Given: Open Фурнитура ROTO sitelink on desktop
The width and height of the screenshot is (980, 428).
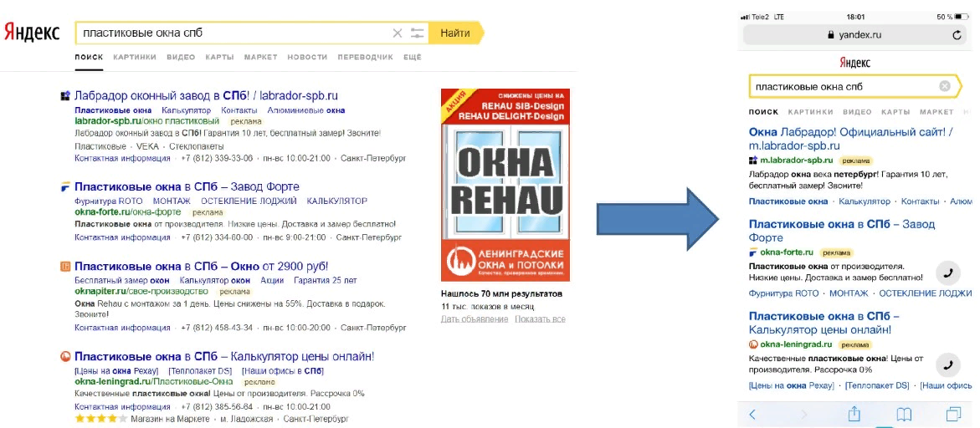Looking at the screenshot, I should point(108,201).
